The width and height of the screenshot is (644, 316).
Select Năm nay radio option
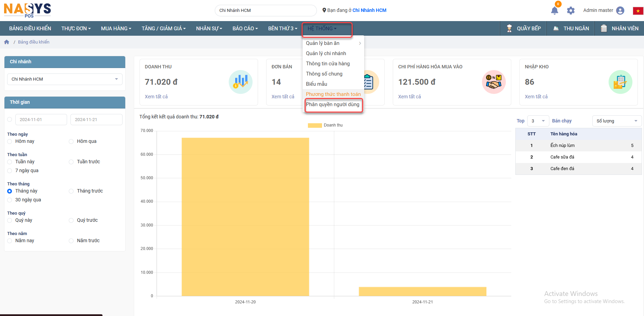click(x=10, y=241)
